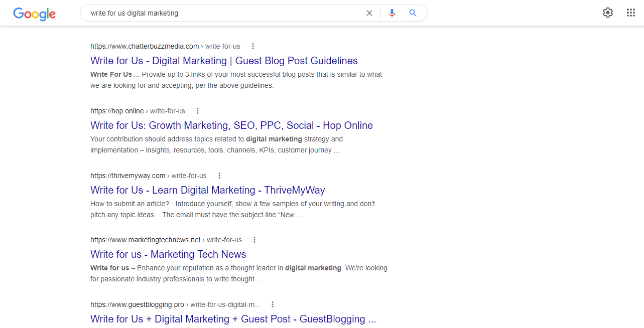Image resolution: width=644 pixels, height=328 pixels.
Task: Click snippet starting 'How to submit an article?'
Action: 232,209
